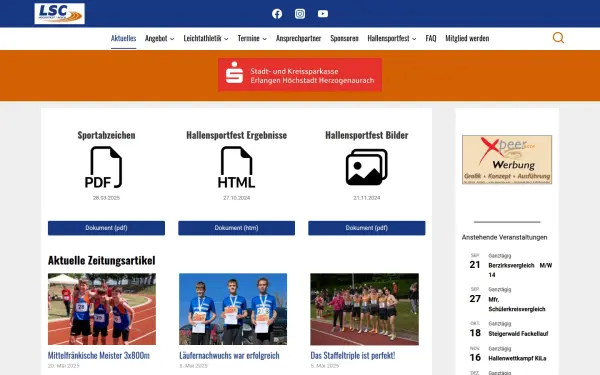The image size is (600, 375).
Task: Click the Aktuelle Zeitungsartikel heading
Action: click(101, 261)
